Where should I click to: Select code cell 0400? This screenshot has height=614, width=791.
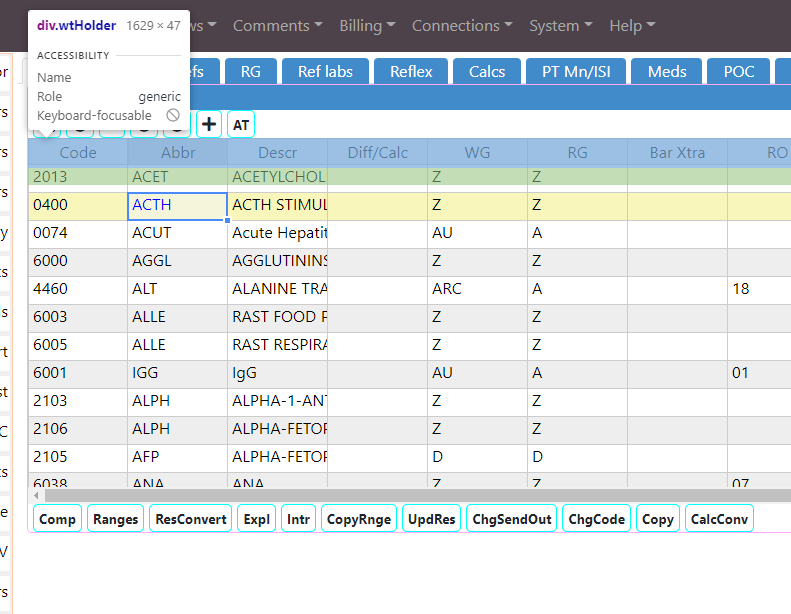[78, 206]
